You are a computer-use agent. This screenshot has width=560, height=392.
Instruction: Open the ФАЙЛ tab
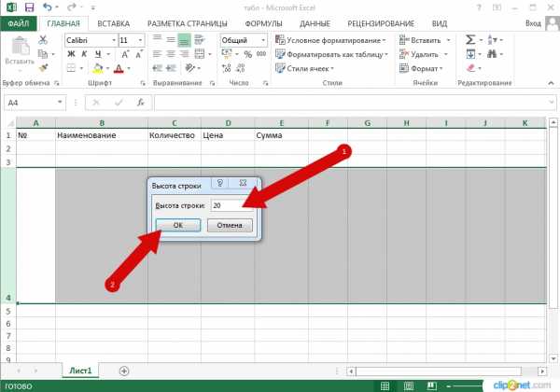pyautogui.click(x=19, y=23)
